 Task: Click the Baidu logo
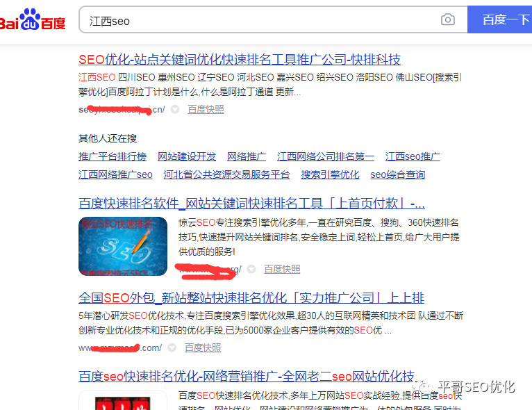click(33, 19)
